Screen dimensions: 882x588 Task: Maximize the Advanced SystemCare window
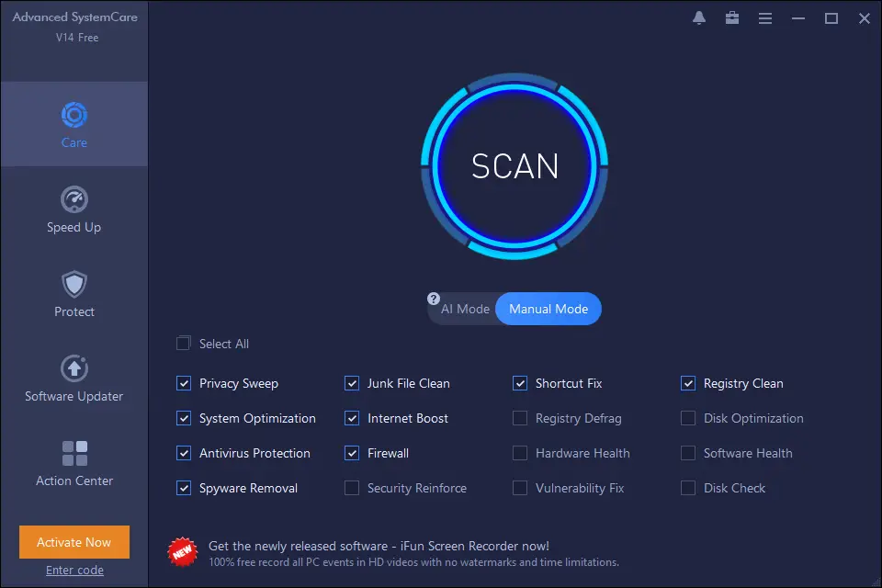(831, 18)
